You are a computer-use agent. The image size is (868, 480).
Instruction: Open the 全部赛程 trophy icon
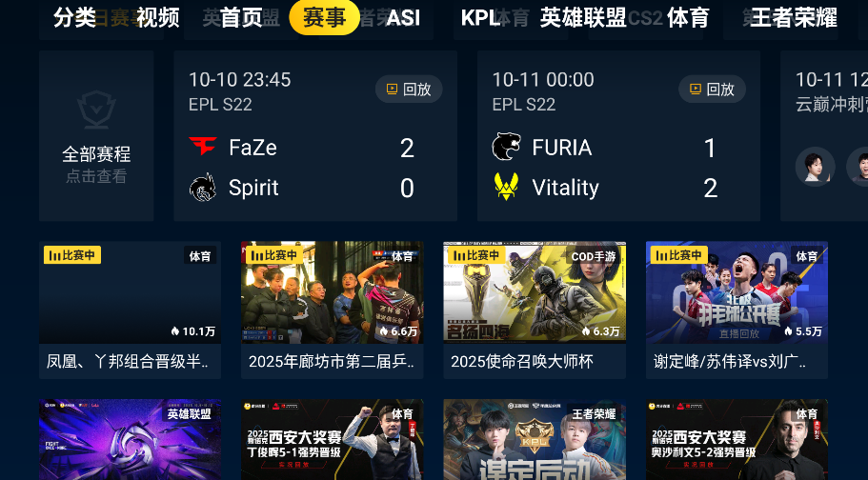click(x=96, y=110)
